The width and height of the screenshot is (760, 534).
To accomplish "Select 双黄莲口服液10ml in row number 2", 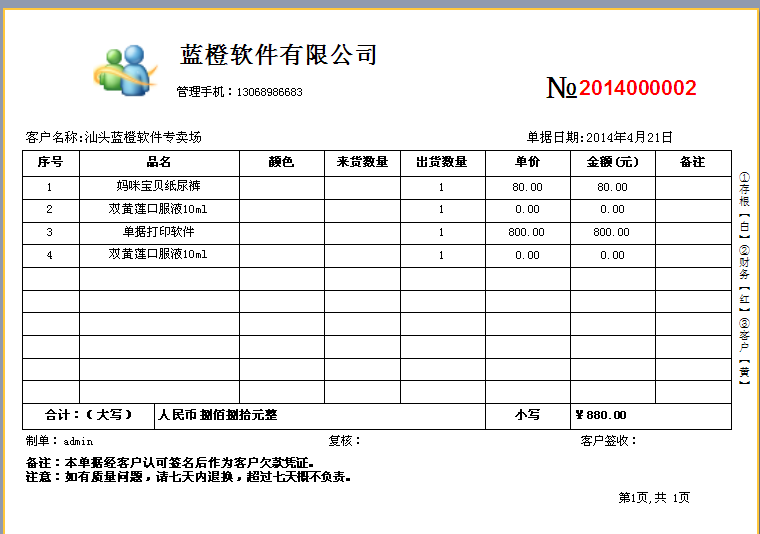I will (x=158, y=209).
